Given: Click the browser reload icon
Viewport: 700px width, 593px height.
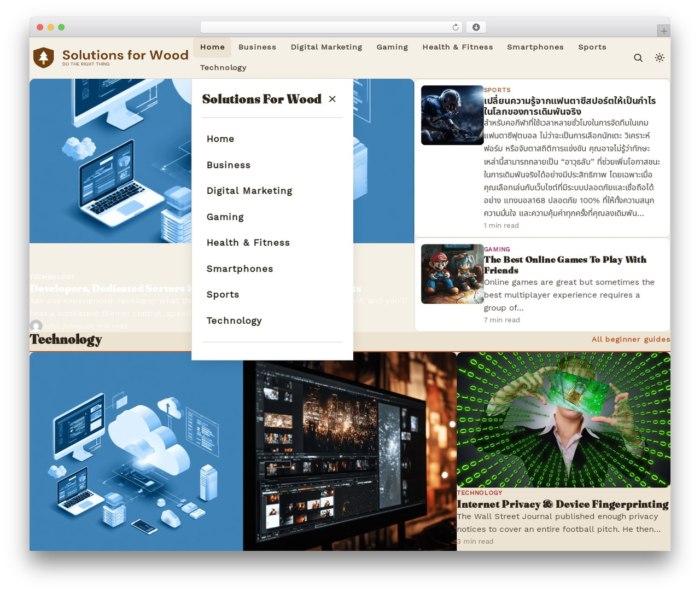Looking at the screenshot, I should coord(456,27).
